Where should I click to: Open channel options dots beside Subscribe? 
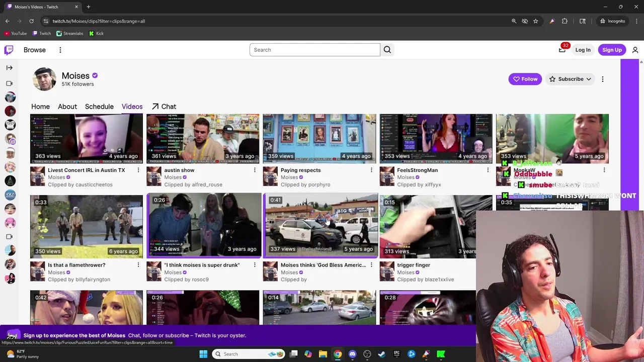pos(603,79)
